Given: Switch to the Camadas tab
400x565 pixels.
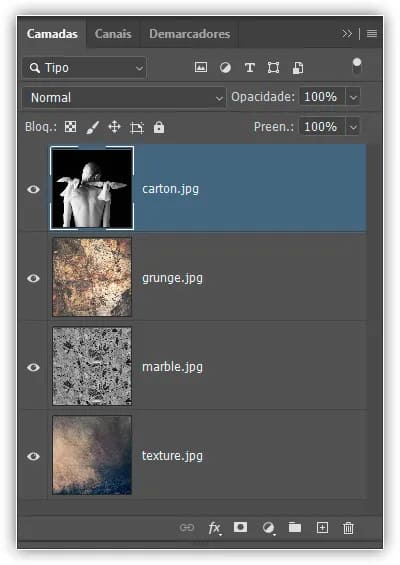Looking at the screenshot, I should click(52, 34).
